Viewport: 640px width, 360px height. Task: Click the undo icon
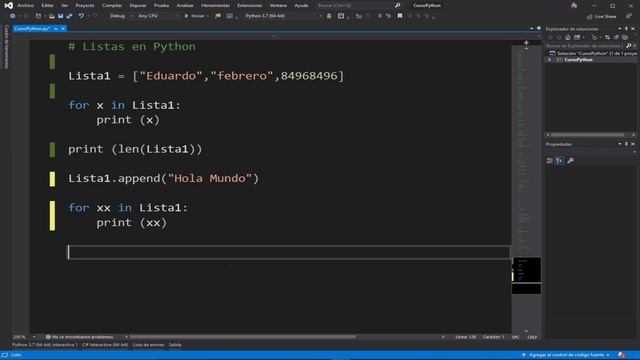point(81,16)
